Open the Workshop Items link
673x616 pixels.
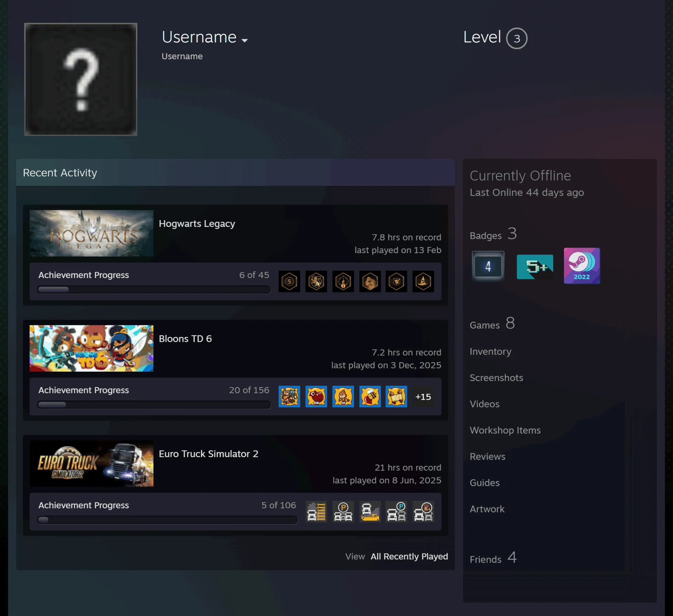point(505,430)
